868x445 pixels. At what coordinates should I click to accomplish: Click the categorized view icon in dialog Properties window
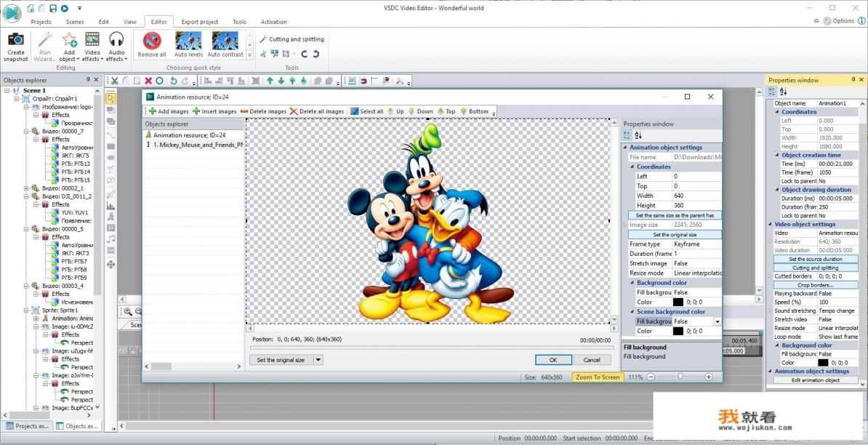627,135
